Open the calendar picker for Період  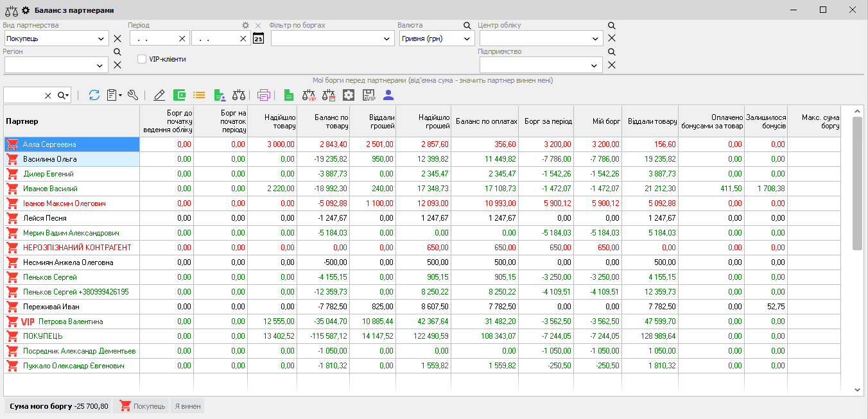(258, 38)
